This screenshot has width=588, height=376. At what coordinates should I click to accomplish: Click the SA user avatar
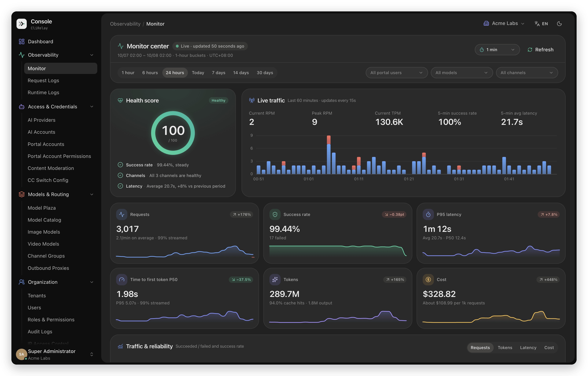(21, 354)
